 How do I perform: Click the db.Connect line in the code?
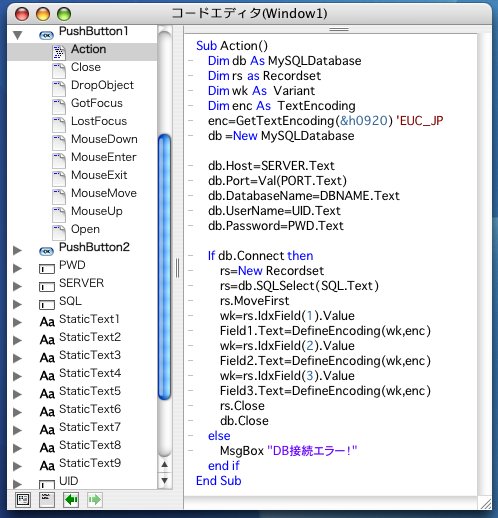[x=260, y=256]
